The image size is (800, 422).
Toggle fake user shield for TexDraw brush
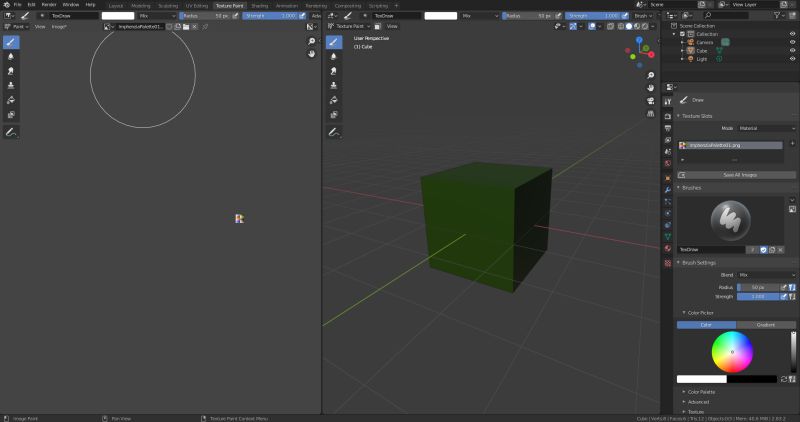click(763, 250)
